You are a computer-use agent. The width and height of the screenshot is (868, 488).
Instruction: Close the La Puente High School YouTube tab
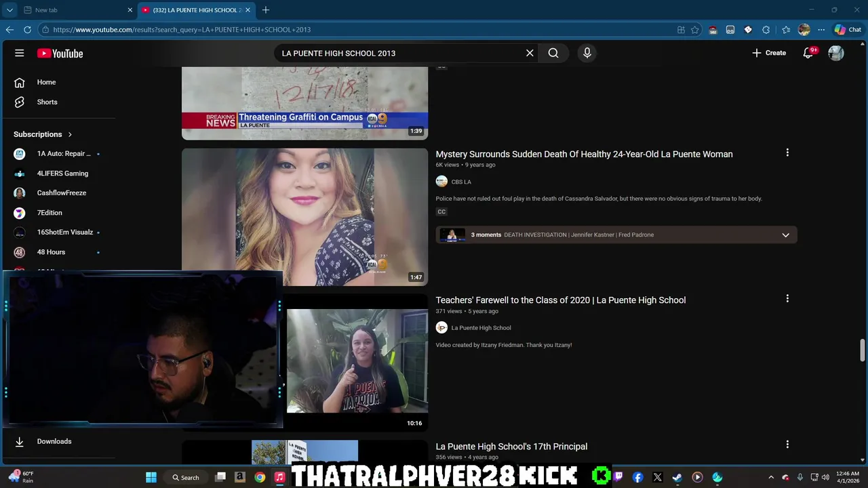pos(248,10)
